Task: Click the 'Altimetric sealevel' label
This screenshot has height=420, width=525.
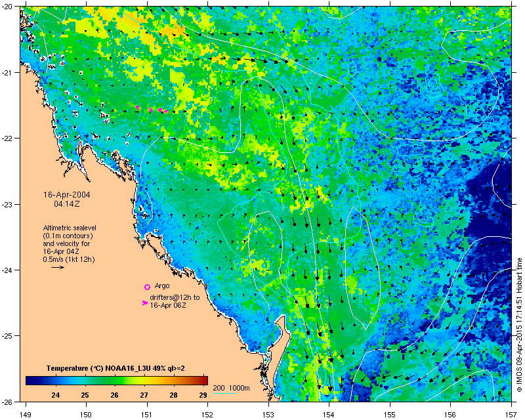Action: (x=70, y=228)
